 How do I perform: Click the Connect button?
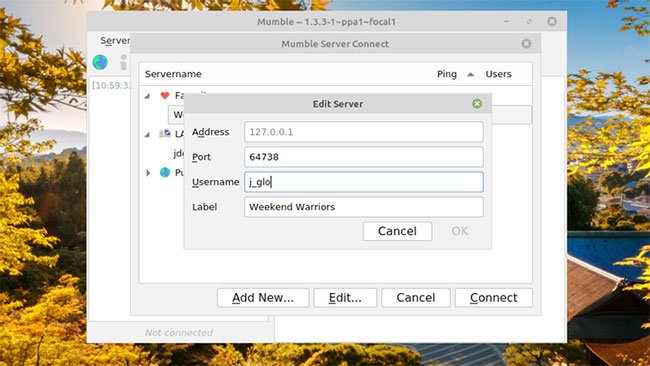pyautogui.click(x=494, y=298)
